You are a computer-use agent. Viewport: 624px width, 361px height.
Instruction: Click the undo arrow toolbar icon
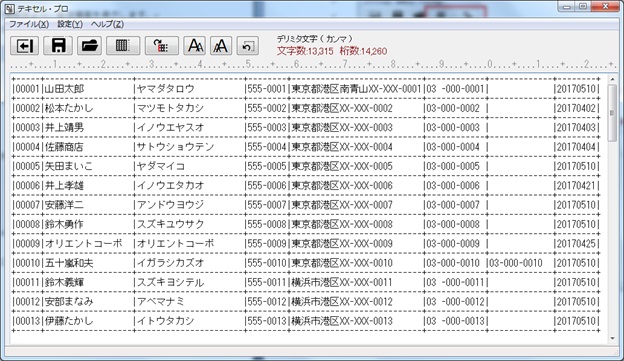(x=248, y=46)
